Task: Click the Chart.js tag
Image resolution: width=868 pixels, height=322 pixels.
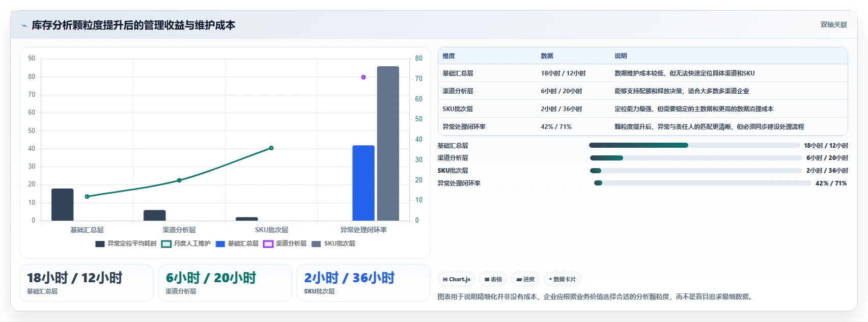Action: [456, 279]
